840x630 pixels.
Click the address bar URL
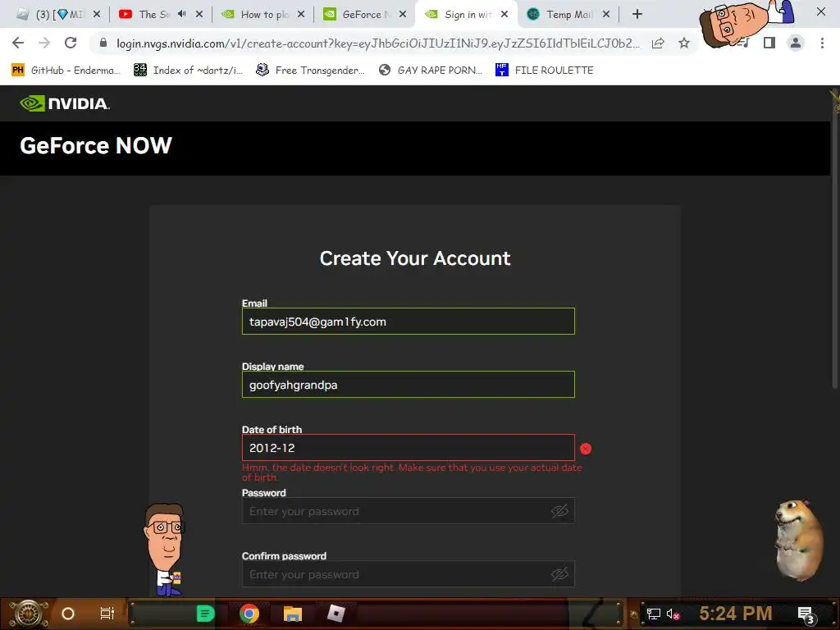click(x=377, y=43)
